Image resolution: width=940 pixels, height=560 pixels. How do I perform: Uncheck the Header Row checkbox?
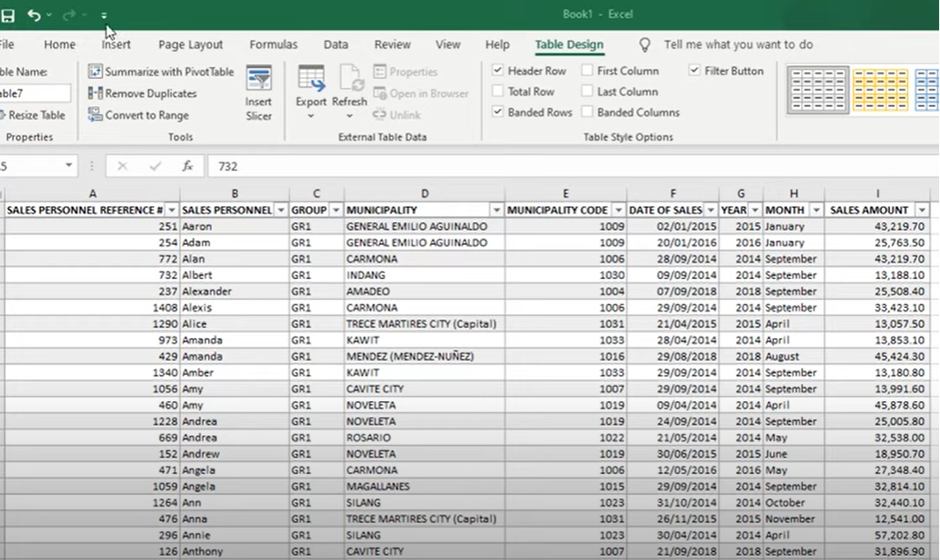(x=498, y=70)
